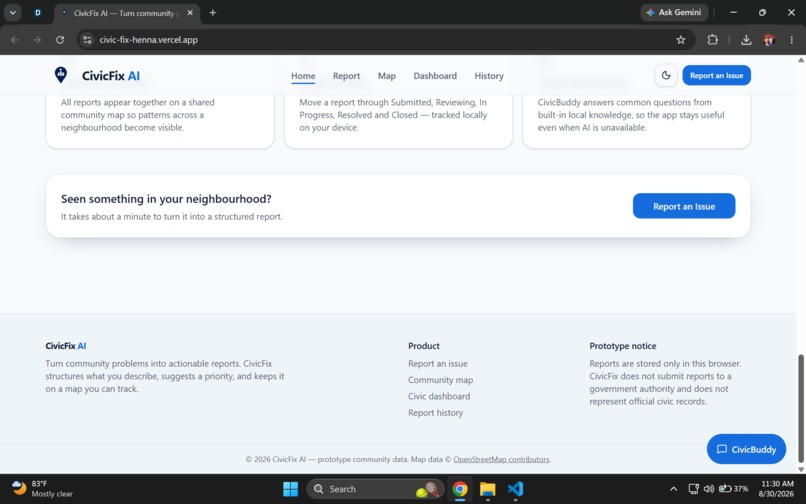Follow the footer Report an issue link
Screen dimensions: 806x504
437,364
